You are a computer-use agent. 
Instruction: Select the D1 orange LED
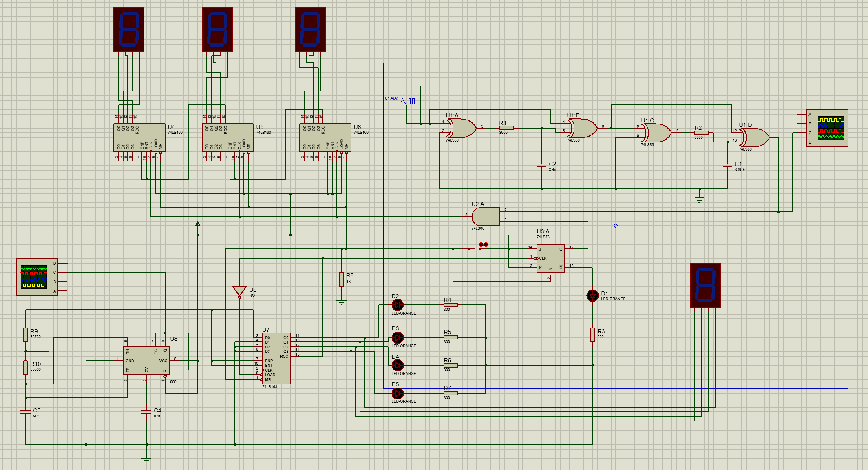(x=592, y=295)
